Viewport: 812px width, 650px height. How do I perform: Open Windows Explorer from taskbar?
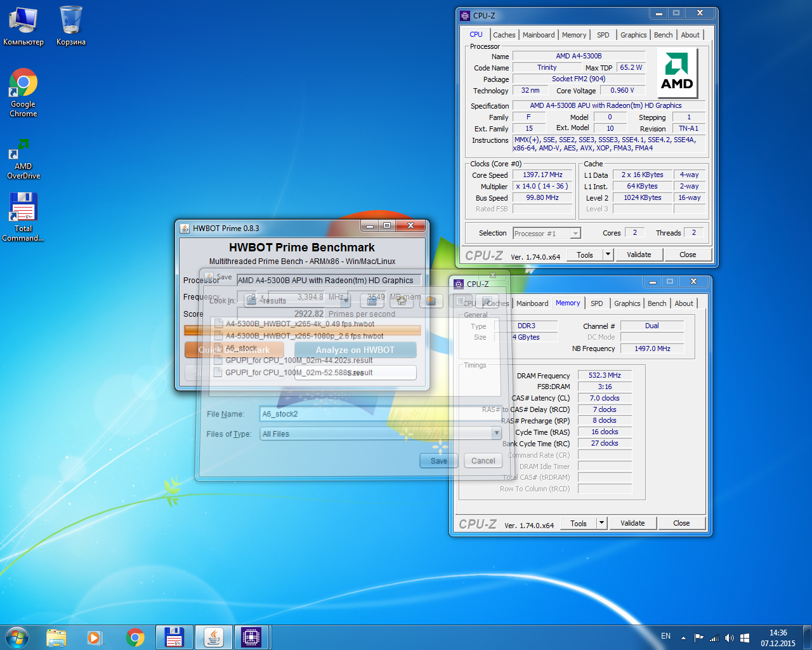click(x=56, y=637)
